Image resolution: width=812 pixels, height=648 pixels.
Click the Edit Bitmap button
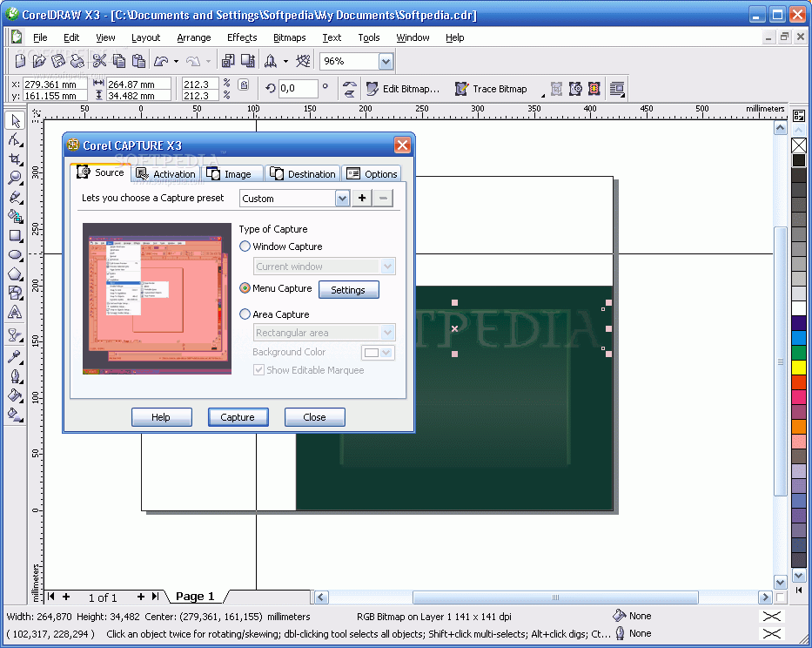click(x=402, y=89)
